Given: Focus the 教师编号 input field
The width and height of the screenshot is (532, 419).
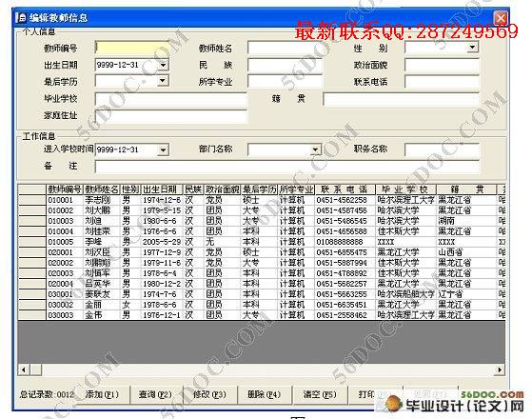Looking at the screenshot, I should coord(132,48).
